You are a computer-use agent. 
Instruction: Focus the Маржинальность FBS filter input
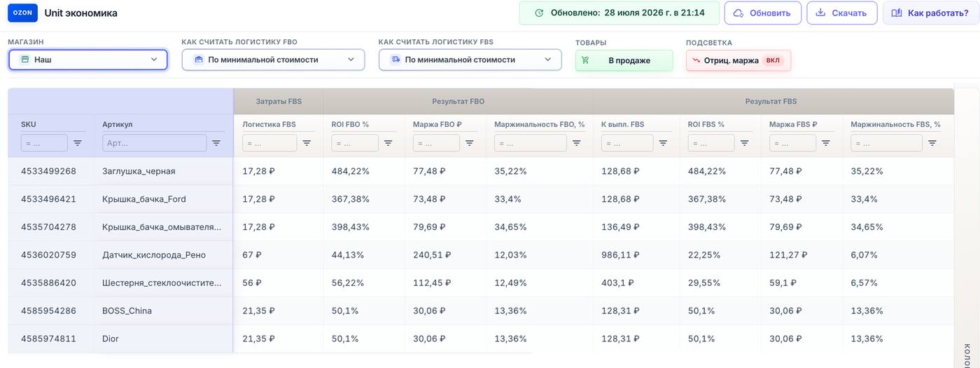click(x=886, y=143)
